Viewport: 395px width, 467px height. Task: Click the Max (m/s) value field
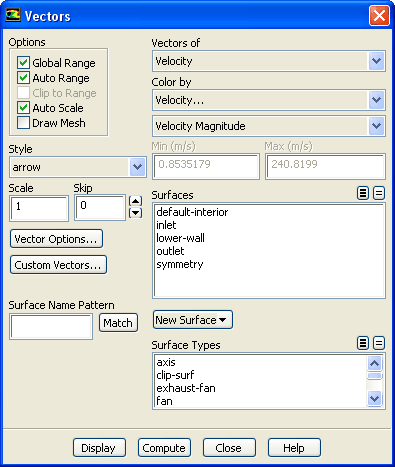point(325,166)
